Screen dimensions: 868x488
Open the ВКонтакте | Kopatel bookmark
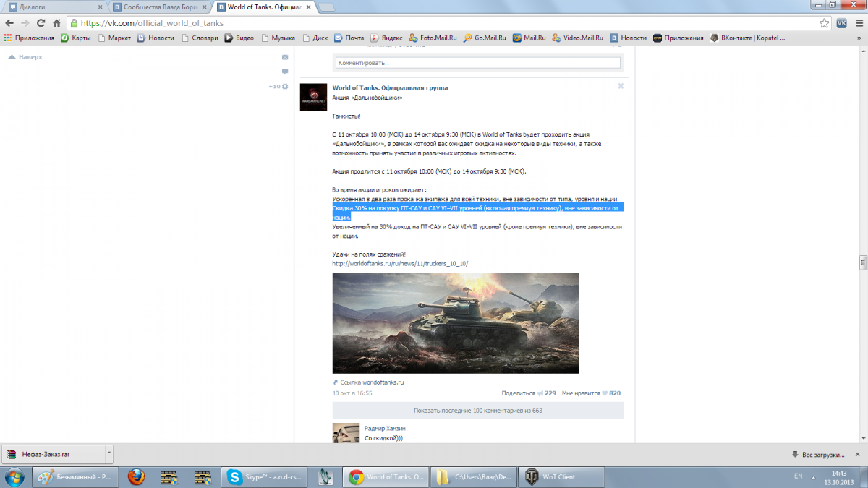[747, 38]
